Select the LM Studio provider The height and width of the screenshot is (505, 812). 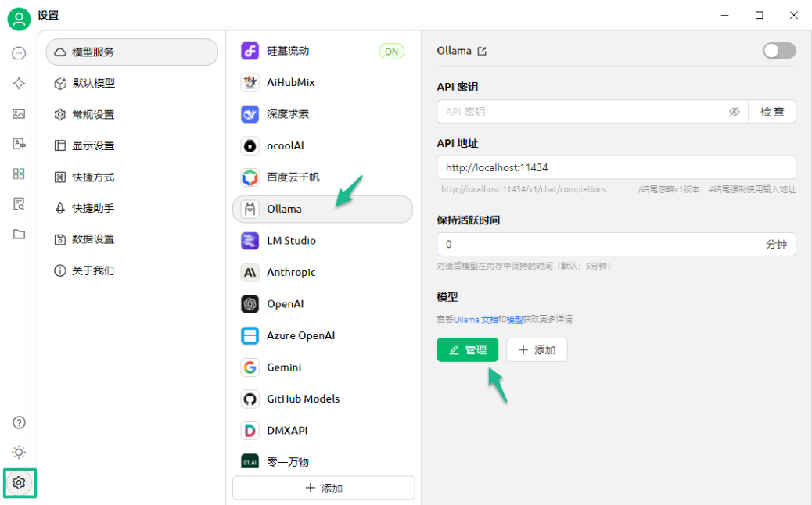pyautogui.click(x=322, y=241)
